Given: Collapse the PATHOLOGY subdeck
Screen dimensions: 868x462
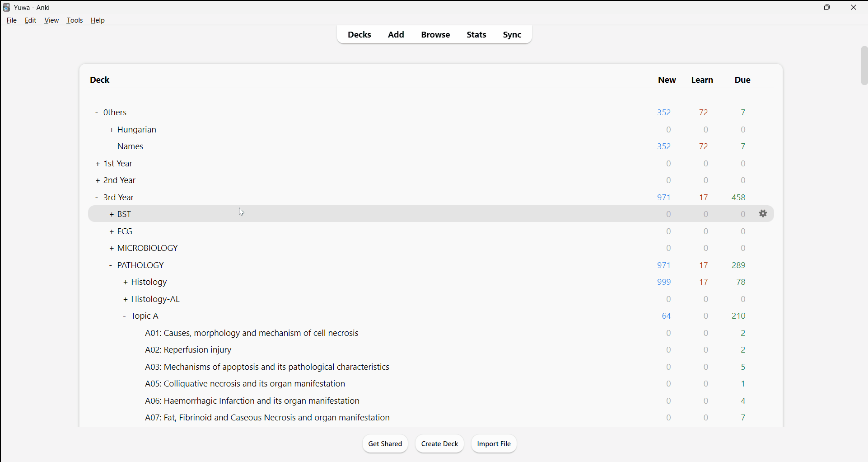Looking at the screenshot, I should [x=111, y=266].
